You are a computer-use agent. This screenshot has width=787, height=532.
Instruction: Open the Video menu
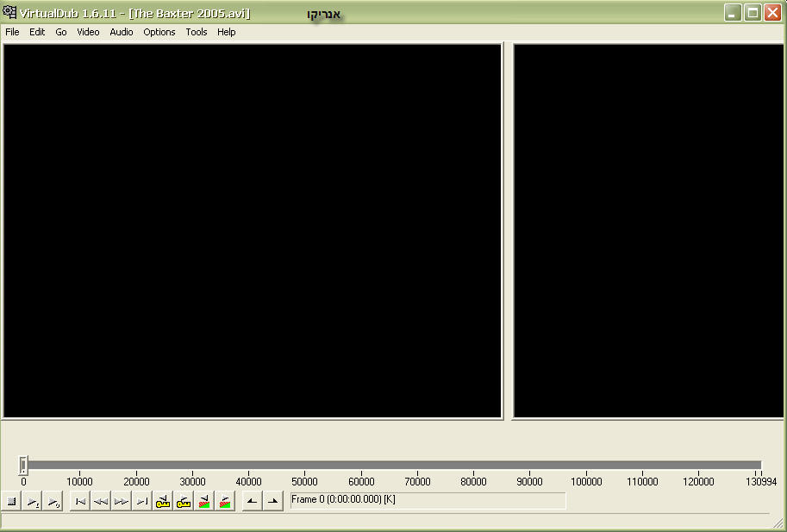coord(88,32)
